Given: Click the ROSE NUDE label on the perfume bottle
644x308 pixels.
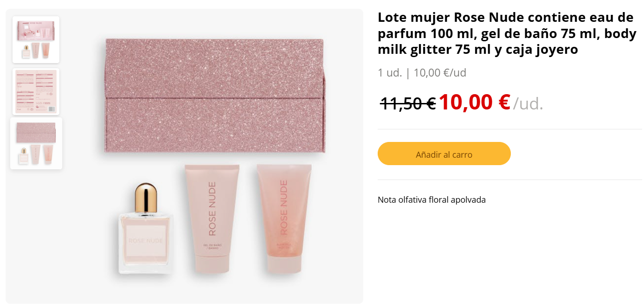Looking at the screenshot, I should click(x=145, y=241).
